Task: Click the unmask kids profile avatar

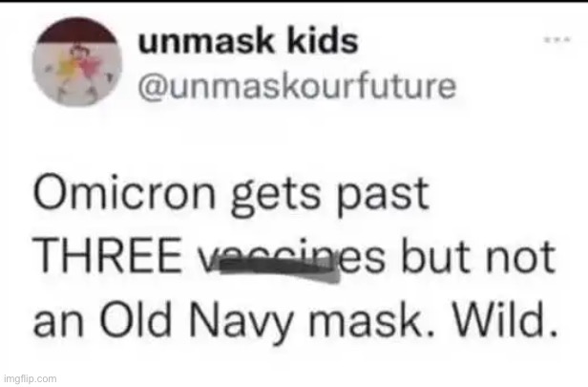Action: pyautogui.click(x=77, y=62)
